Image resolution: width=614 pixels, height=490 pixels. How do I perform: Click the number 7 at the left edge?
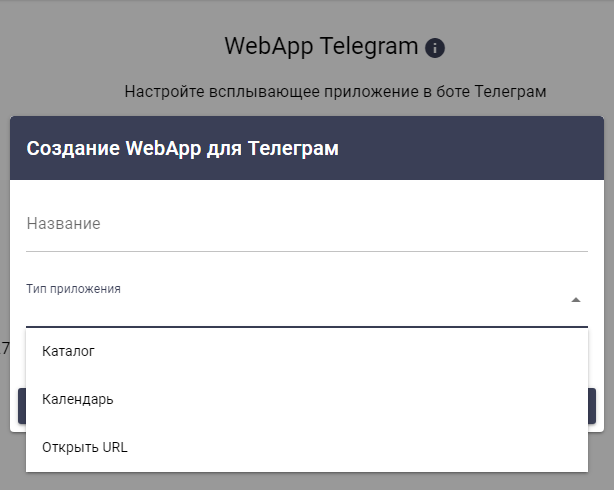coord(5,349)
